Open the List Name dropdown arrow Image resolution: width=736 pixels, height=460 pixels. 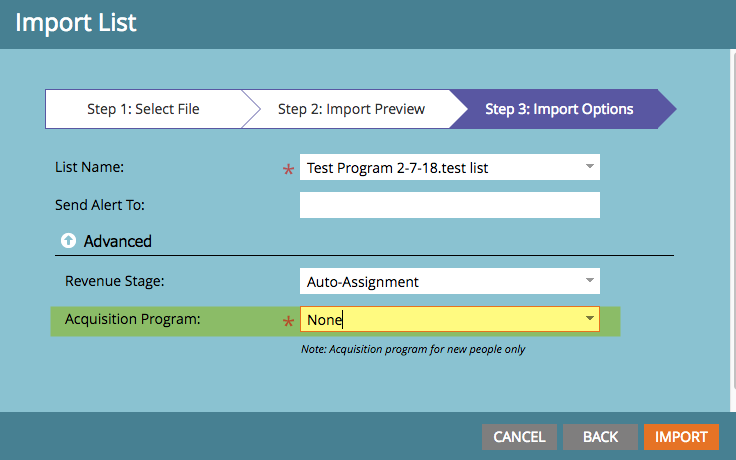[x=590, y=167]
